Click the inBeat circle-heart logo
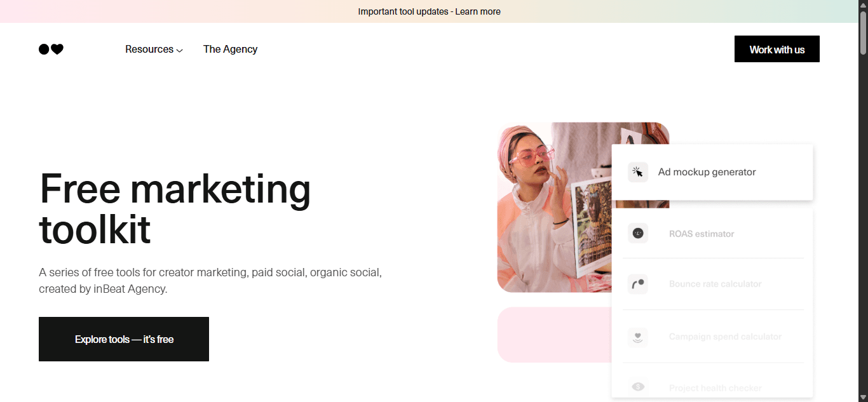 51,49
